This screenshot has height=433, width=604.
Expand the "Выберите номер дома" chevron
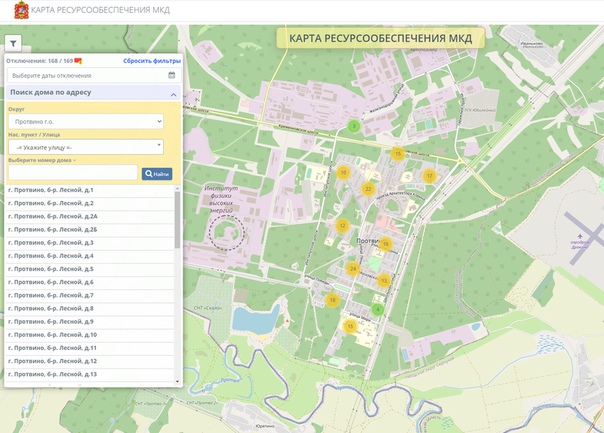click(x=74, y=160)
